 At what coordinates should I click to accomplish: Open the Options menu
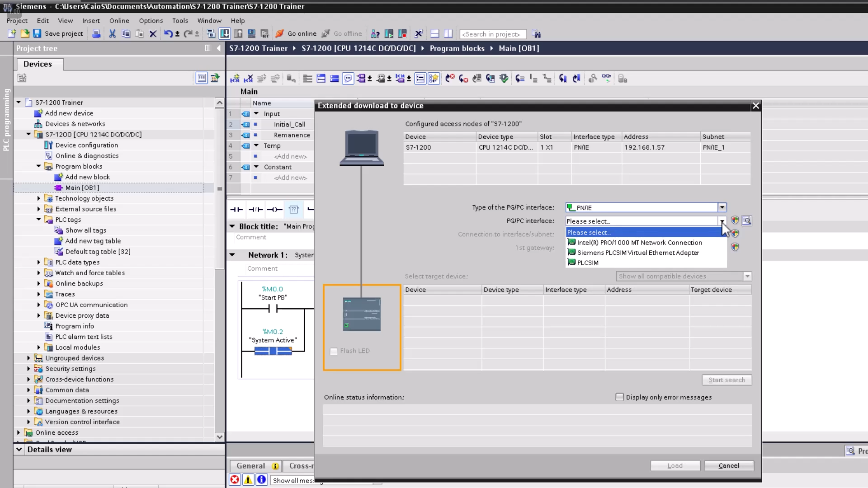click(x=151, y=21)
